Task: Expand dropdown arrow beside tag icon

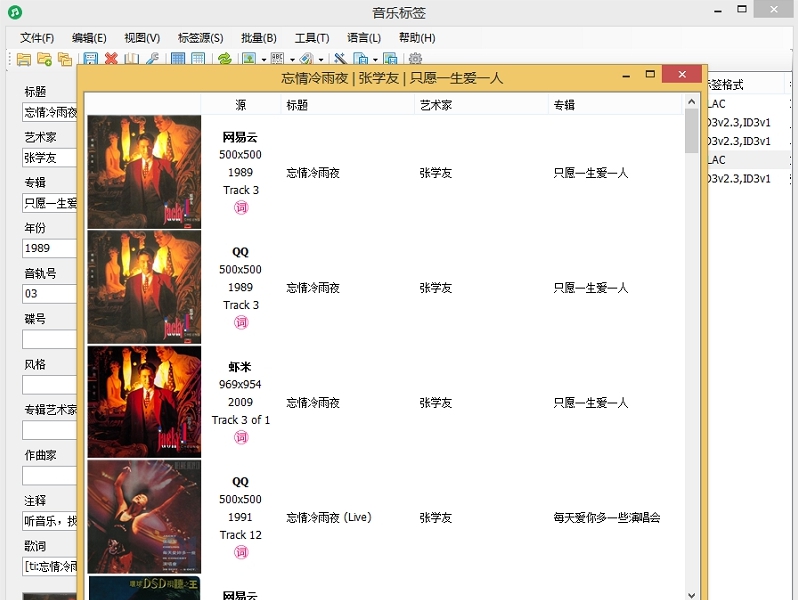Action: tap(321, 60)
